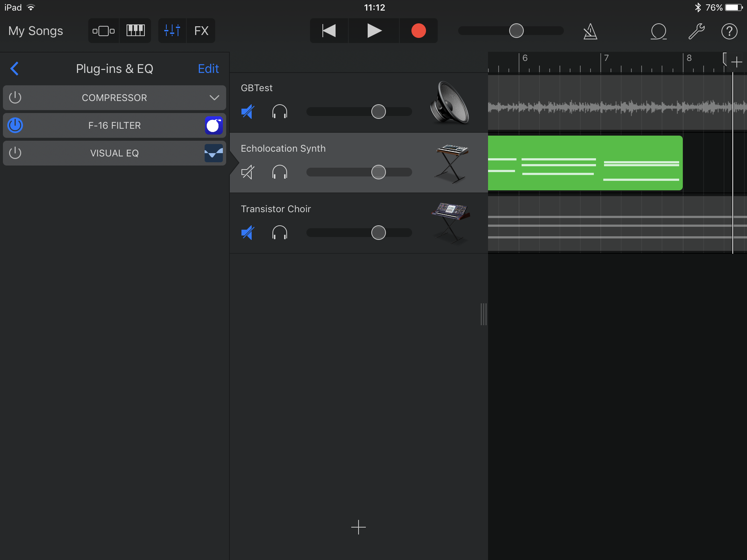
Task: Open song settings wrench icon
Action: (x=696, y=31)
